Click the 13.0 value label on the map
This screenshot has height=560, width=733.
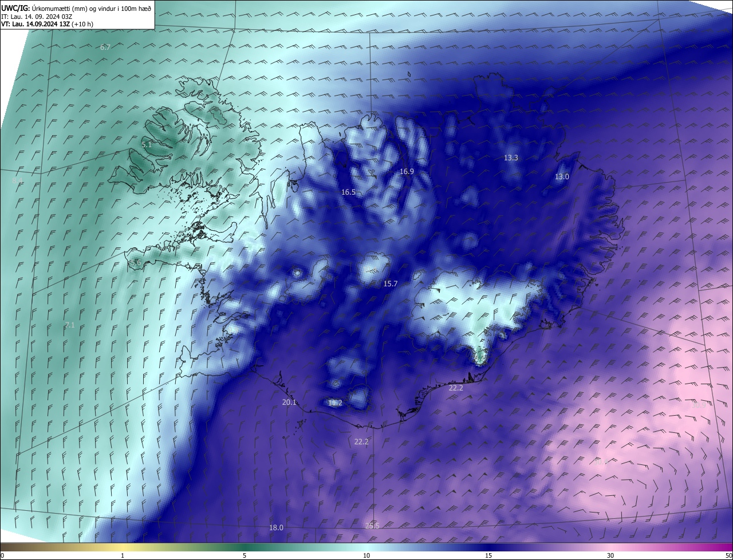(562, 176)
